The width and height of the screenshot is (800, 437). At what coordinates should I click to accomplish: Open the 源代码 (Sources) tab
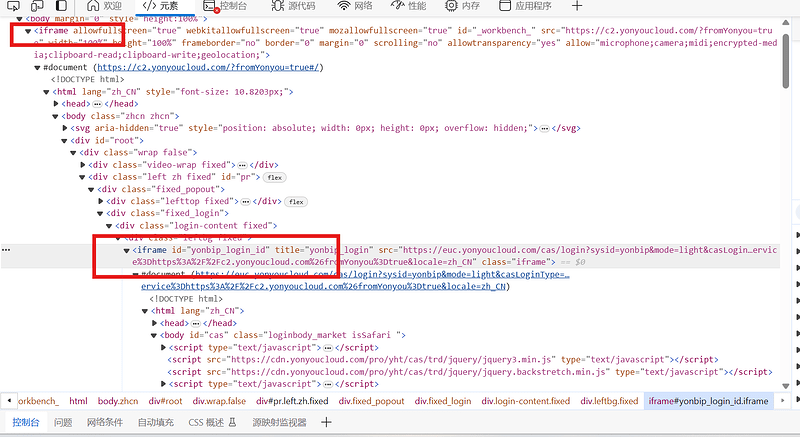(x=293, y=6)
